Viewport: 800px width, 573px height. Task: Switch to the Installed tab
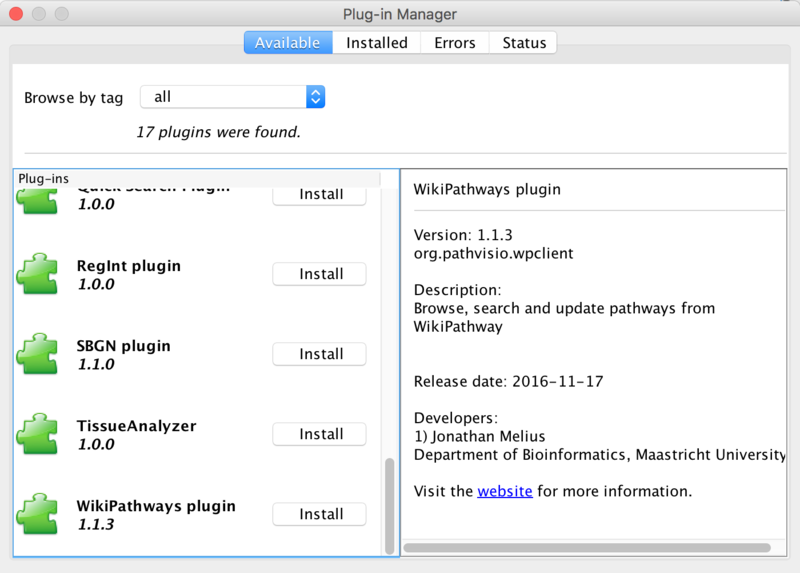tap(377, 43)
